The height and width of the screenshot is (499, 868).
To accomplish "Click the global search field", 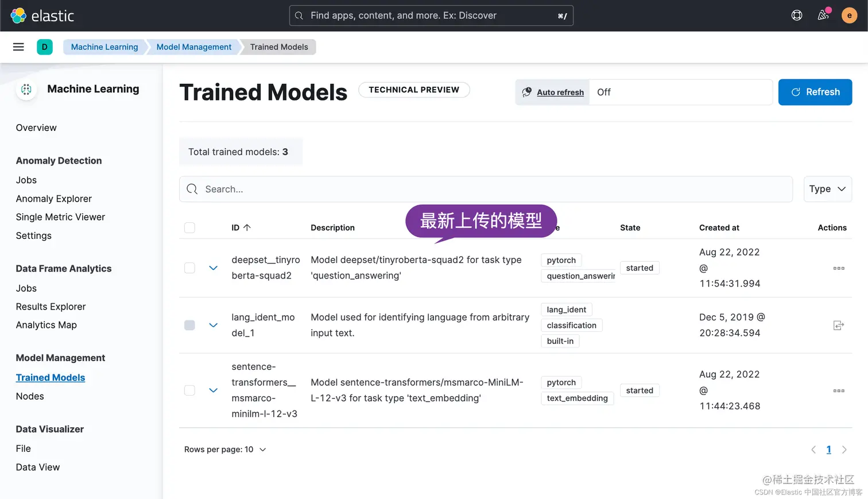I will [431, 16].
